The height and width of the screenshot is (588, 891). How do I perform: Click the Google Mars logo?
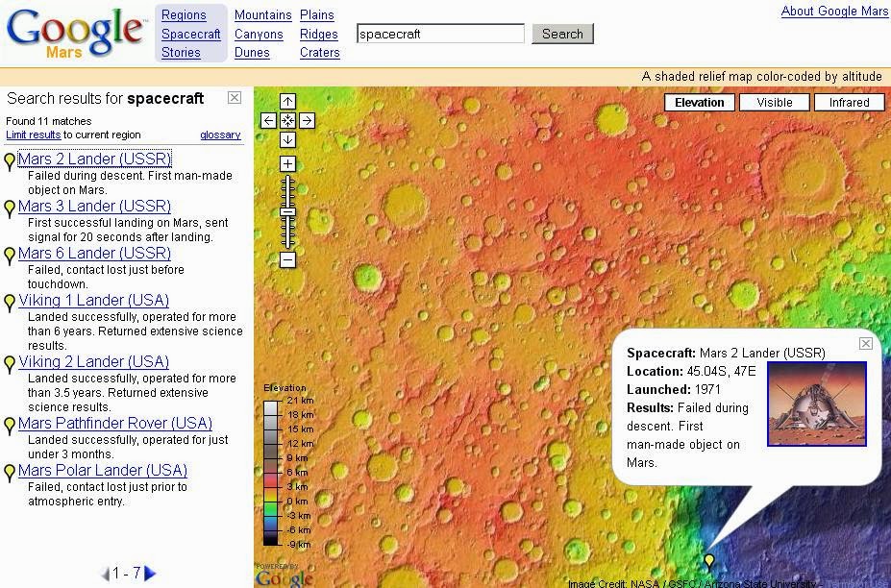pyautogui.click(x=75, y=33)
